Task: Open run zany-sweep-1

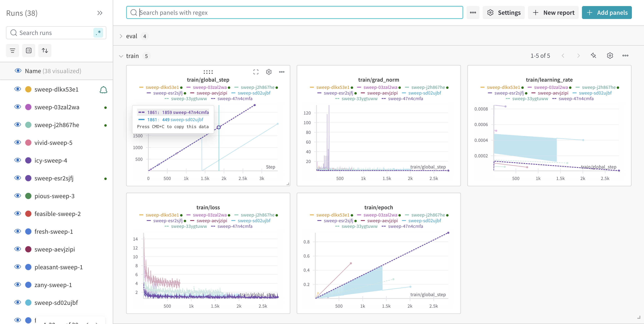Action: click(x=53, y=285)
